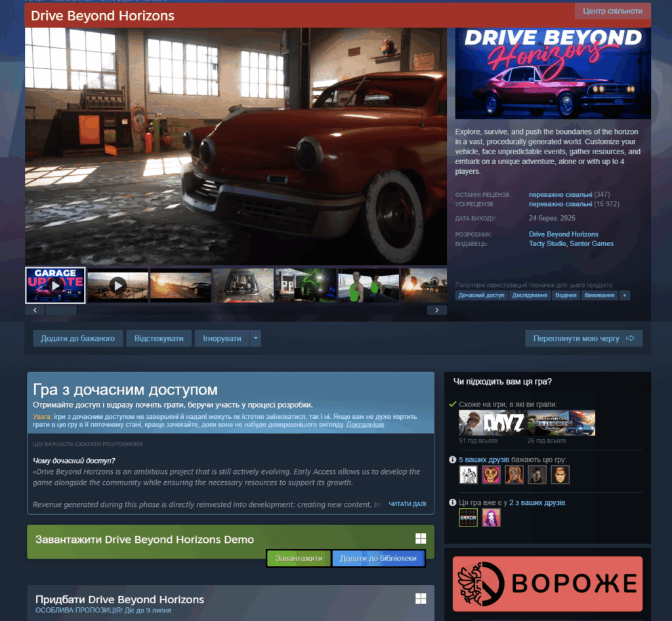
Task: Open the Водіння tag
Action: 566,295
